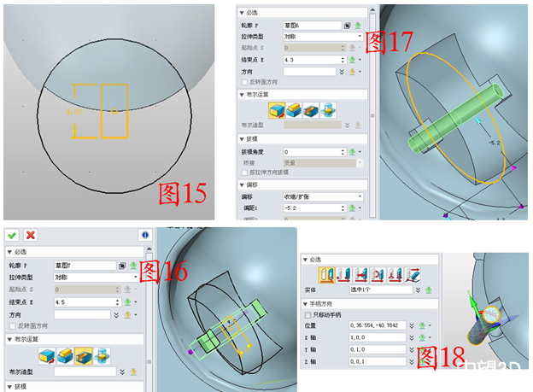Image resolution: width=533 pixels, height=392 pixels.
Task: Select the intersect boolean icon in 草图6 panel
Action: pyautogui.click(x=326, y=109)
